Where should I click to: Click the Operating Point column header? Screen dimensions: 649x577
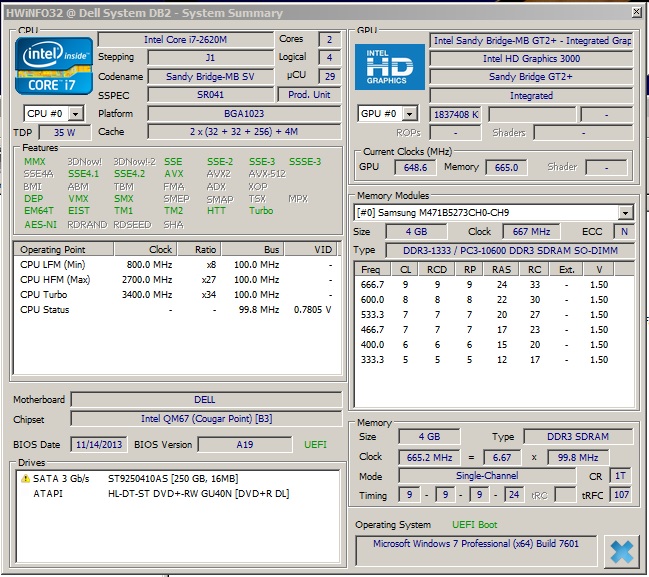[63, 250]
